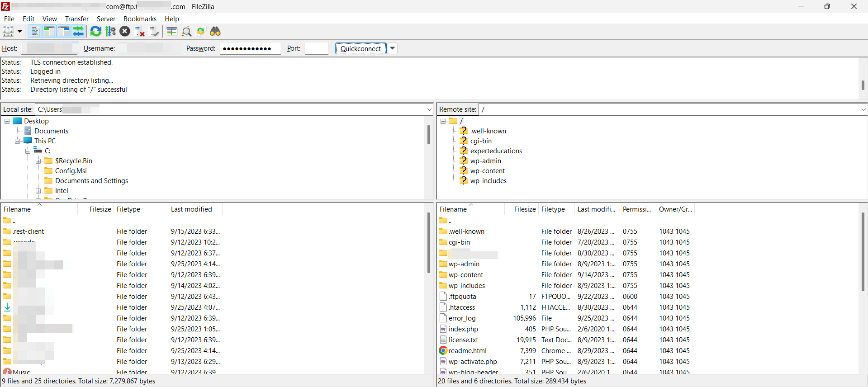This screenshot has height=387, width=868.
Task: Open Quickconnect history dropdown arrow
Action: [393, 48]
